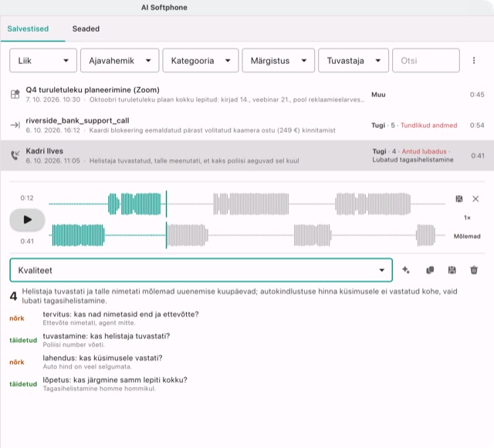Click the 0:12 current time label
494x448 pixels.
pyautogui.click(x=27, y=197)
